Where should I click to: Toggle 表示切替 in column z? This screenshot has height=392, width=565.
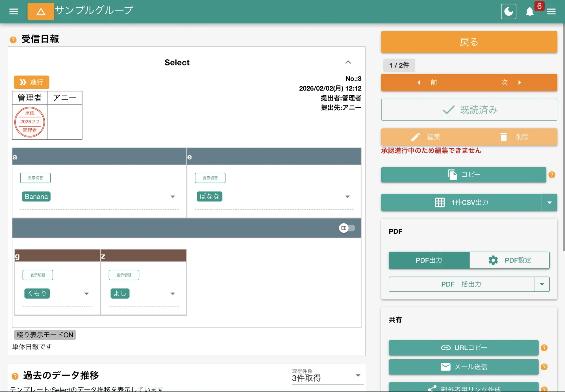click(124, 275)
